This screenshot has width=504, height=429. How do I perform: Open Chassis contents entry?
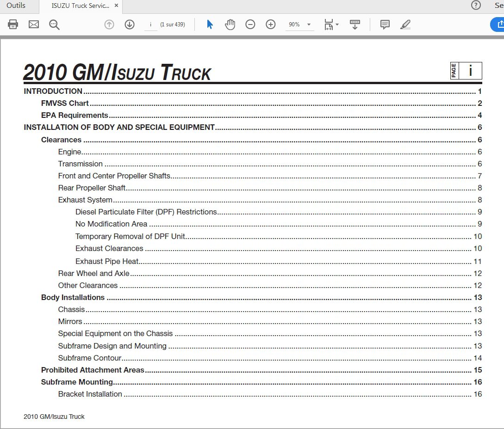[x=270, y=309]
